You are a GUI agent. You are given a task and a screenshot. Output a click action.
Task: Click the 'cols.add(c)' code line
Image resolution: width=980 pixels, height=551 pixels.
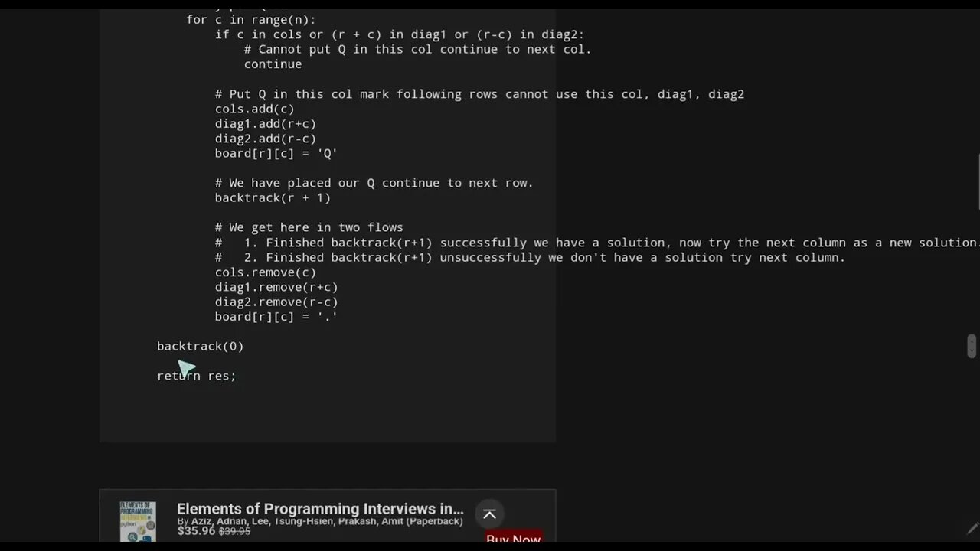click(x=254, y=109)
